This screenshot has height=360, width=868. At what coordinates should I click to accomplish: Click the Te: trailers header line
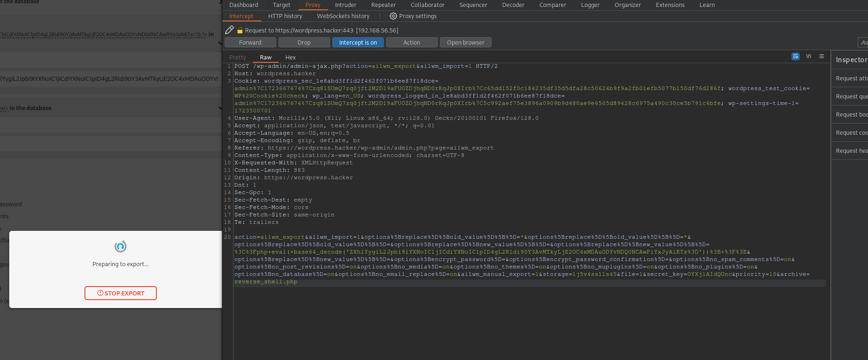tap(256, 223)
